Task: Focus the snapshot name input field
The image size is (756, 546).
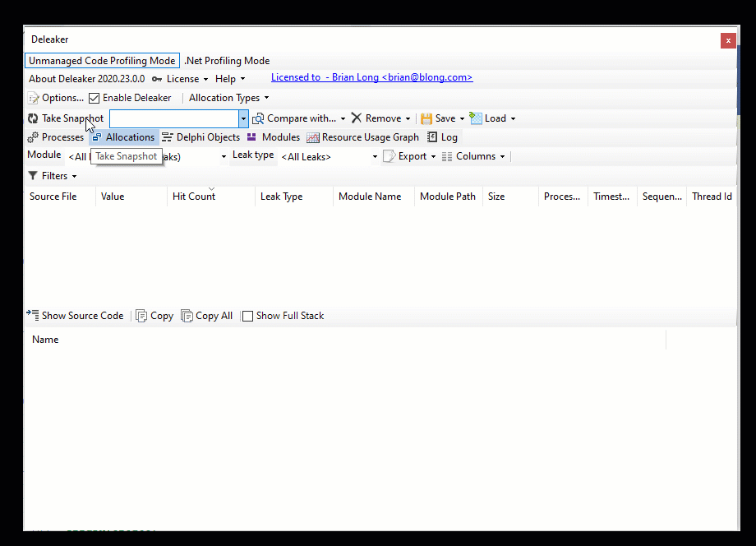Action: point(174,118)
